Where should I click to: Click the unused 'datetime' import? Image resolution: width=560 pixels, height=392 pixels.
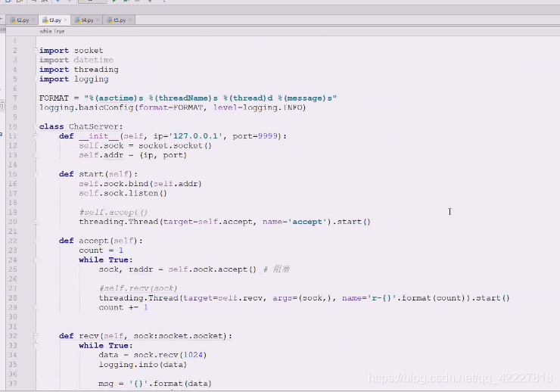pos(94,60)
